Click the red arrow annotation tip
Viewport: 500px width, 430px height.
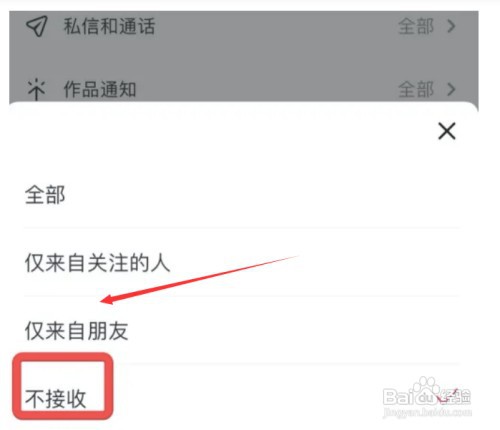click(x=107, y=300)
